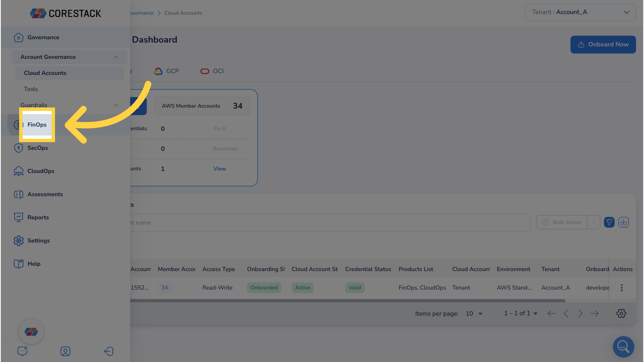Go to the last page arrow

[595, 313]
